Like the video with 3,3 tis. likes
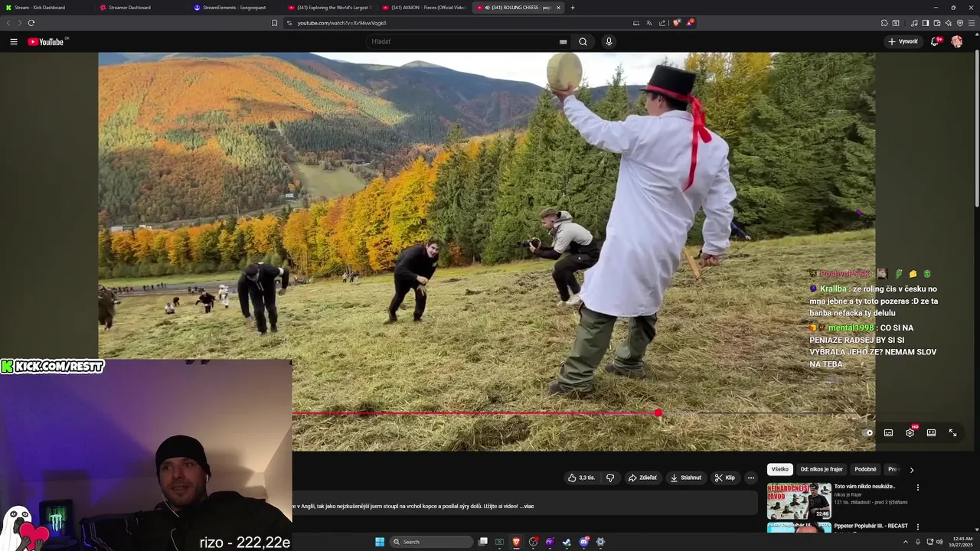 (581, 478)
